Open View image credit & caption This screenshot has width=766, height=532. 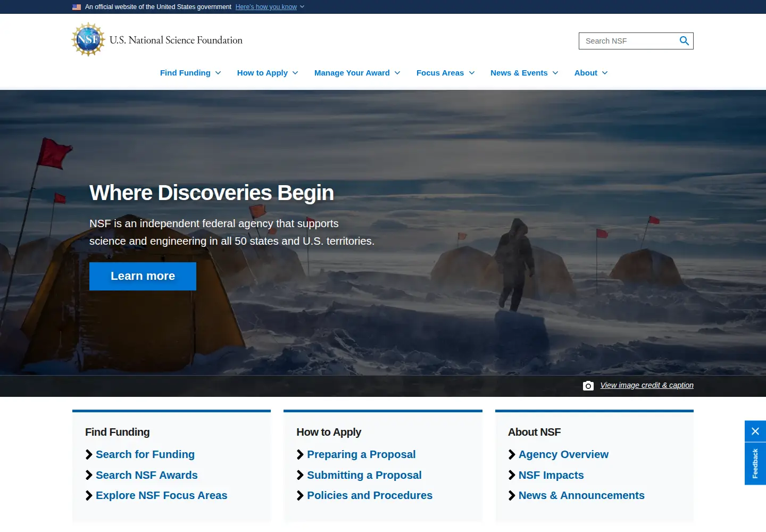[647, 385]
